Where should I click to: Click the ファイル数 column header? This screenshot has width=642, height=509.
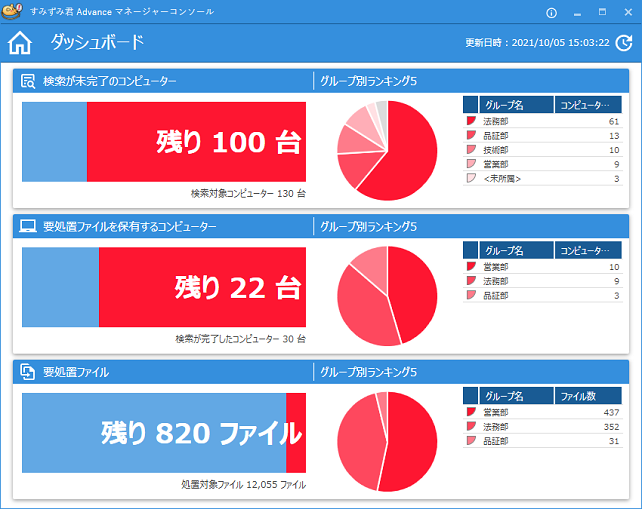click(x=586, y=395)
